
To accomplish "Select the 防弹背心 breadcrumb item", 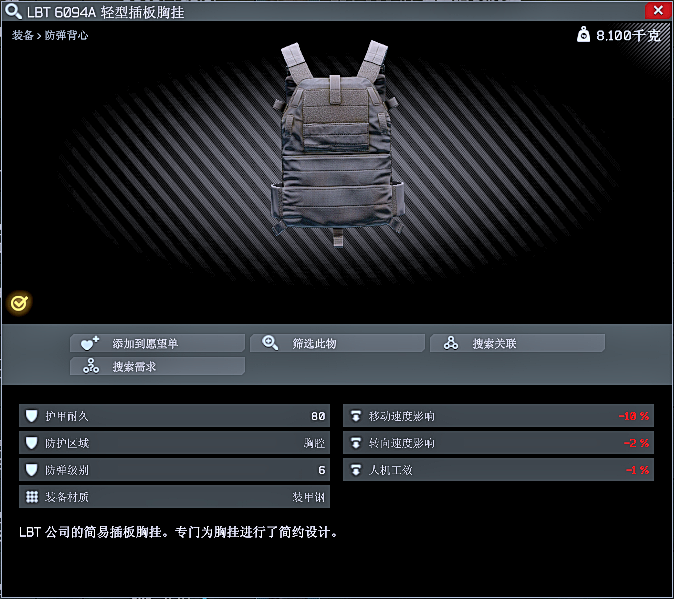I will pyautogui.click(x=66, y=35).
